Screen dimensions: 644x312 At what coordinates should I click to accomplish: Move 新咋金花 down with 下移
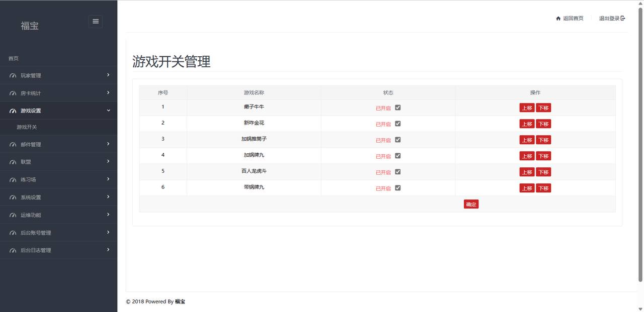[543, 124]
